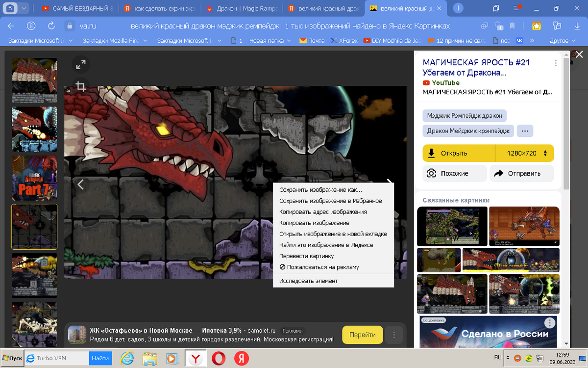Open the Сделано в России ad banner
588x368 pixels.
click(488, 331)
